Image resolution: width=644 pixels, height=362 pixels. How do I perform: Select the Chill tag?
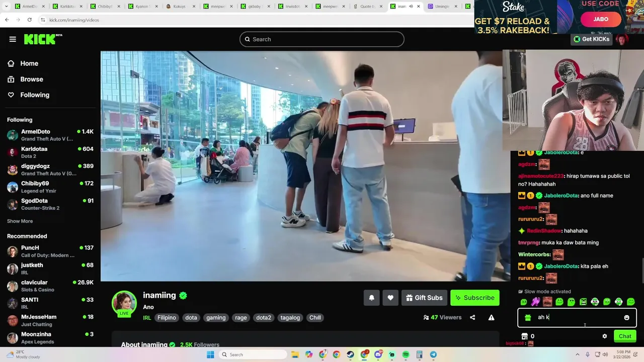(315, 318)
